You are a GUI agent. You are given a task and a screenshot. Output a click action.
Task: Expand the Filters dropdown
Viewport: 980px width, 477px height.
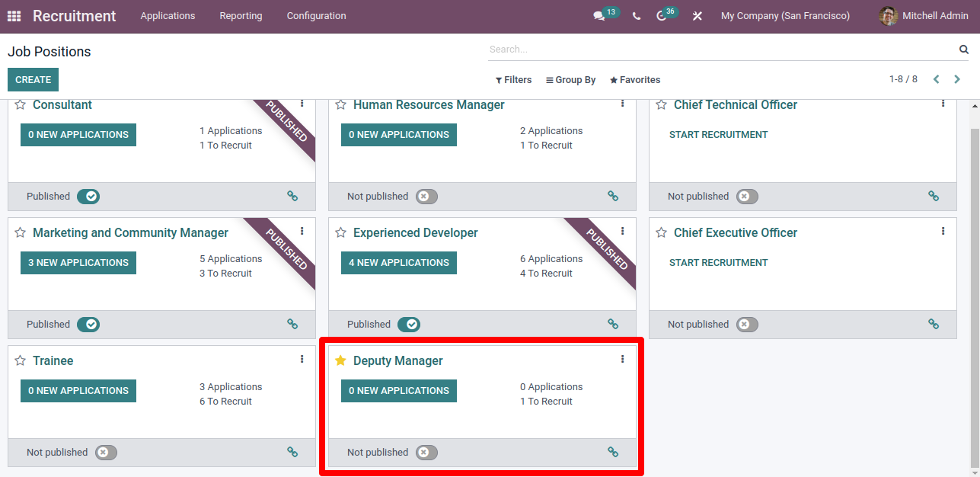(x=513, y=80)
